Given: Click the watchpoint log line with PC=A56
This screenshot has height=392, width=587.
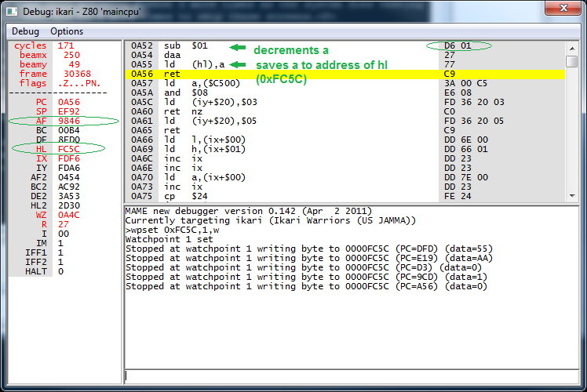Looking at the screenshot, I should coord(306,286).
